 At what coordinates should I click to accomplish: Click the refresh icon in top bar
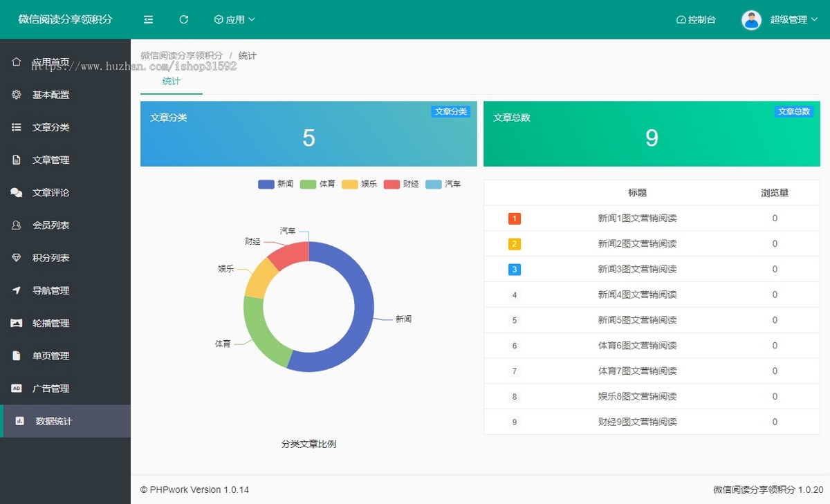184,19
